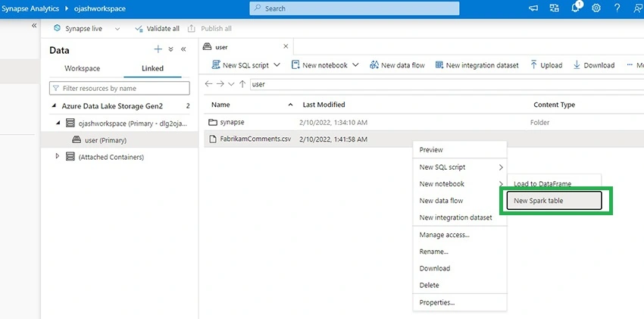Image resolution: width=644 pixels, height=319 pixels.
Task: Close the user tab
Action: (286, 46)
